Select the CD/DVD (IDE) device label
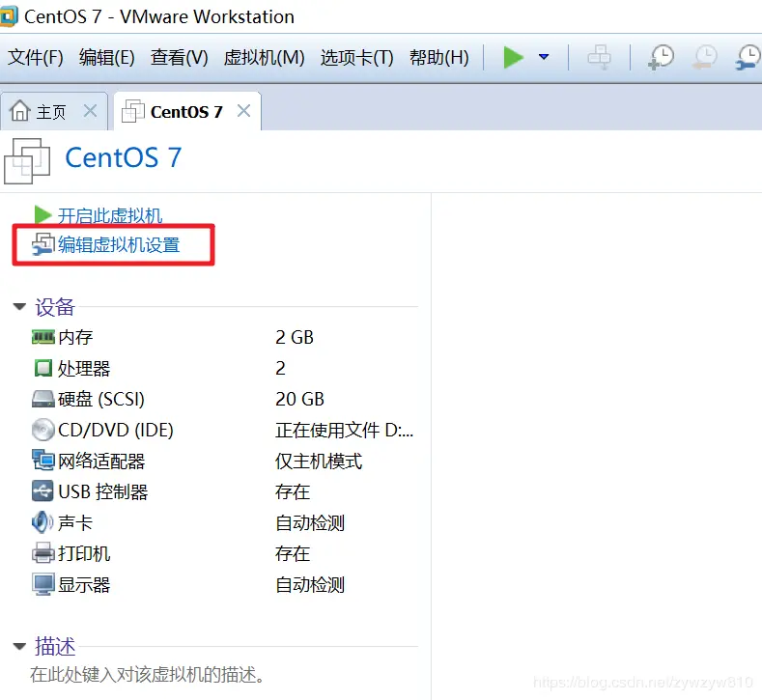This screenshot has height=700, width=762. pyautogui.click(x=116, y=431)
